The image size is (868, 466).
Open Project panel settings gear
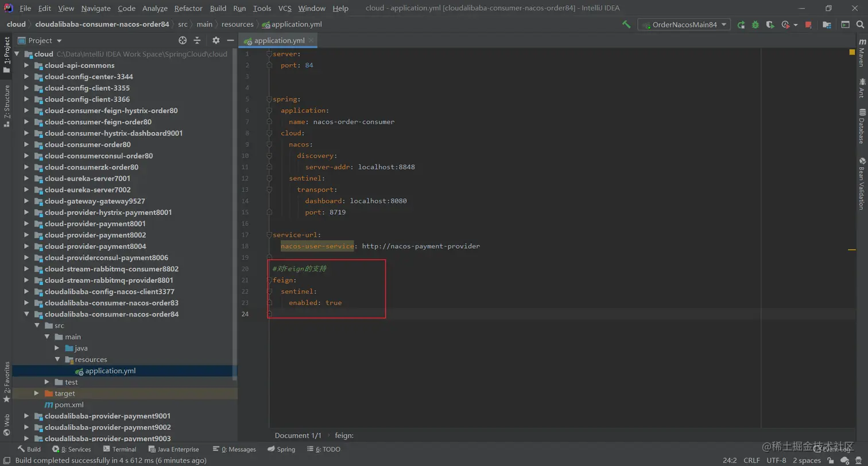tap(216, 40)
